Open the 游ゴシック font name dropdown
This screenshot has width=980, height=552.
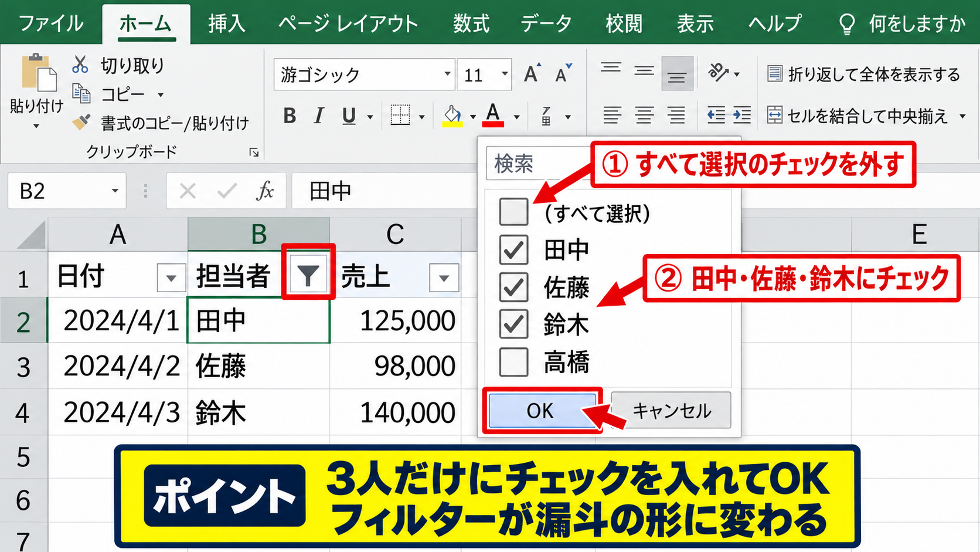447,74
